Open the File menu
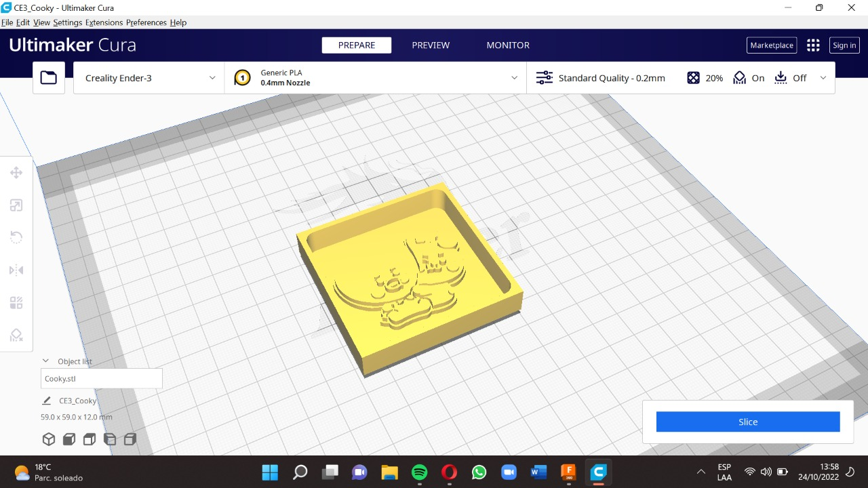 pyautogui.click(x=7, y=22)
